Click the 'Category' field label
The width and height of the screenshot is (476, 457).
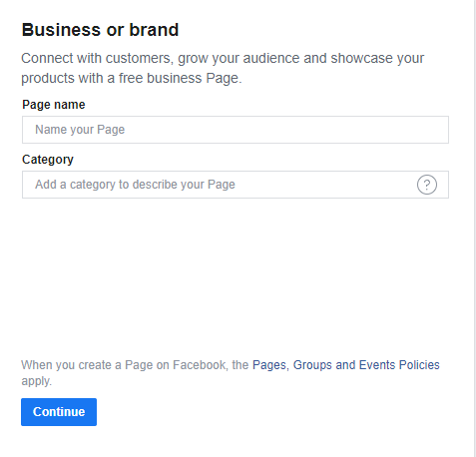tap(48, 160)
